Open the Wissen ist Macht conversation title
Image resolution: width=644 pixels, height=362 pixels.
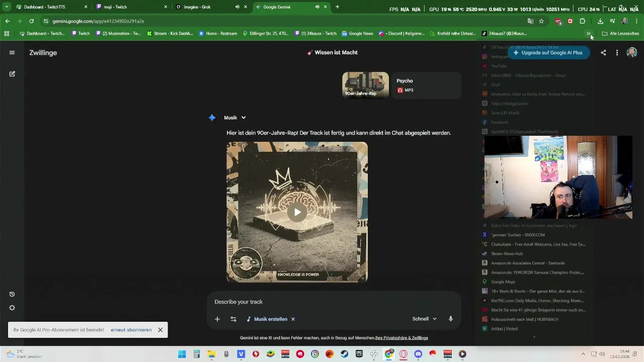point(333,52)
